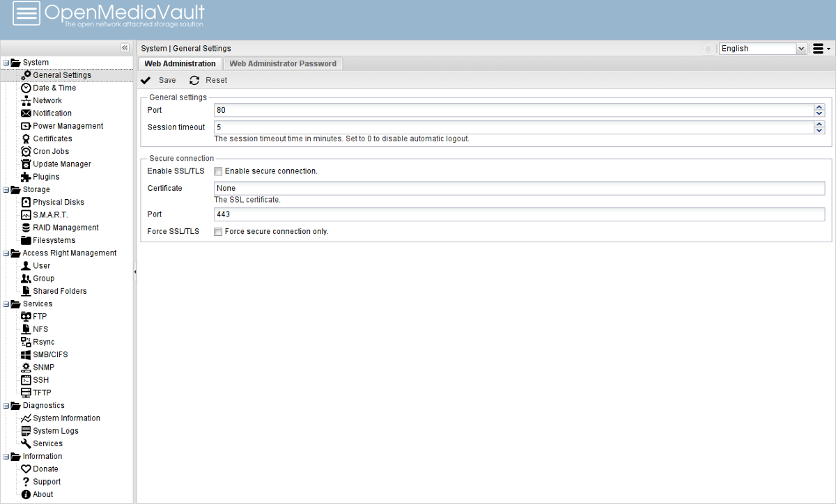
Task: Open Group icon under Access Rights
Action: coord(26,278)
